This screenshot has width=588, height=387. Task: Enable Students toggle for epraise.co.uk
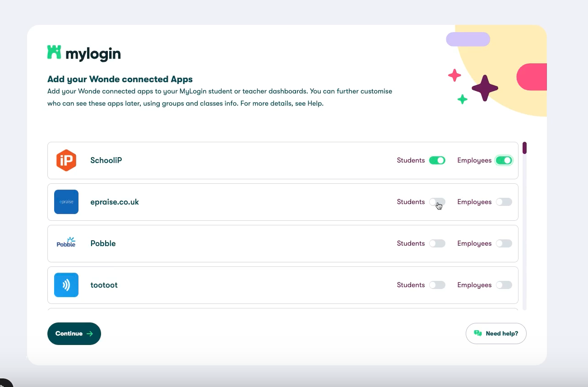[437, 202]
